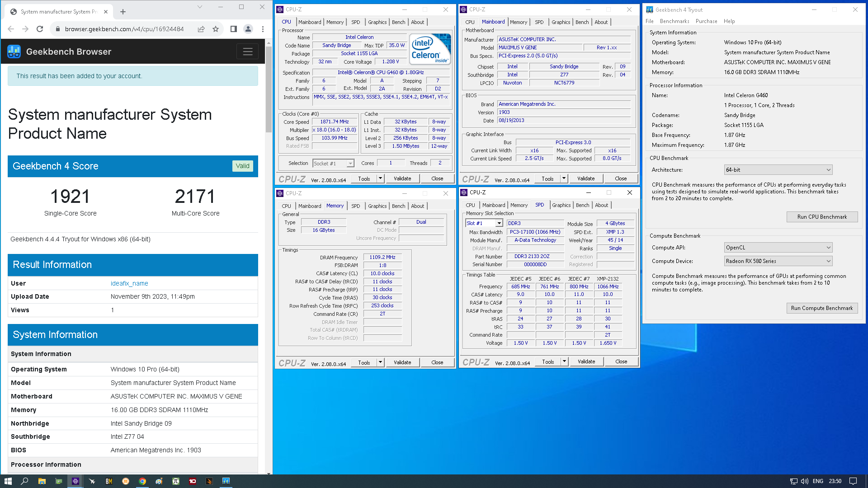
Task: Open the Windows notification center
Action: [x=853, y=481]
